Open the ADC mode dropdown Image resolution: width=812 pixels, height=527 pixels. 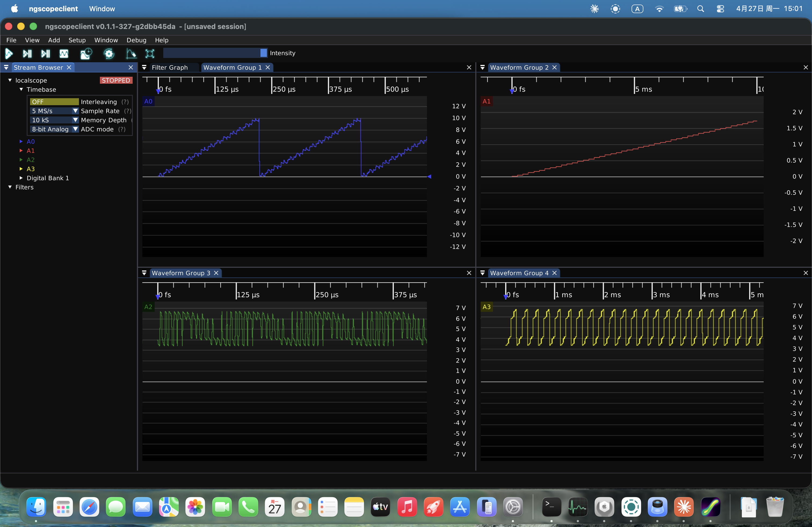point(75,129)
